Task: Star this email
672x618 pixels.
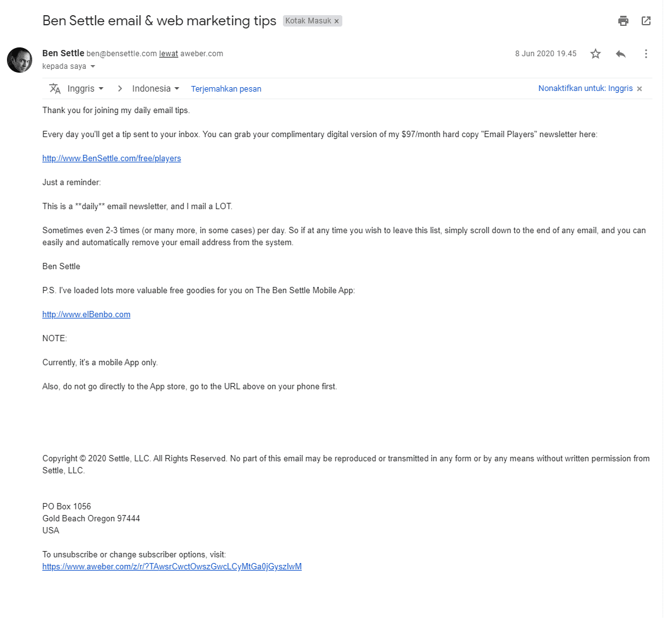Action: pyautogui.click(x=595, y=54)
